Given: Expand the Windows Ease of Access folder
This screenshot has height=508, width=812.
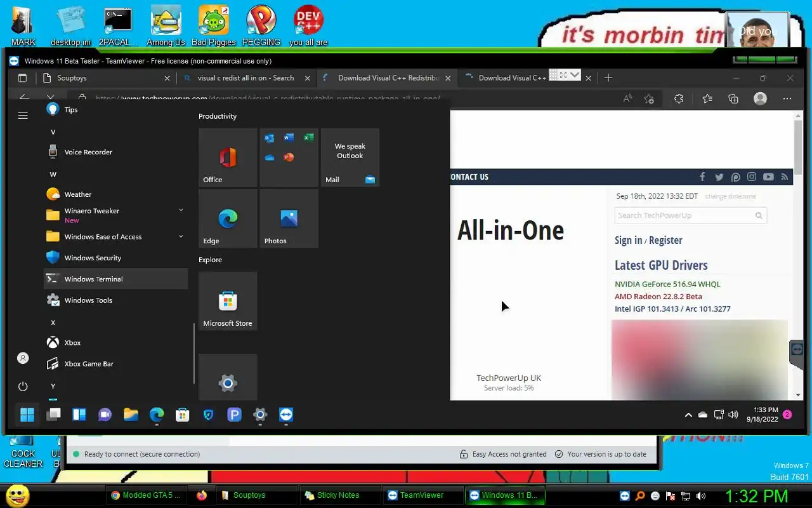Looking at the screenshot, I should click(115, 237).
